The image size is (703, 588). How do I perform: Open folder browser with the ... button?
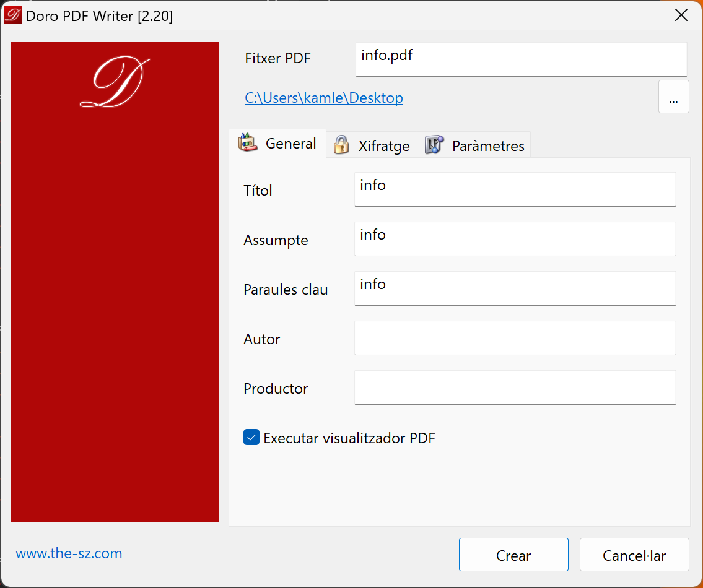point(673,97)
